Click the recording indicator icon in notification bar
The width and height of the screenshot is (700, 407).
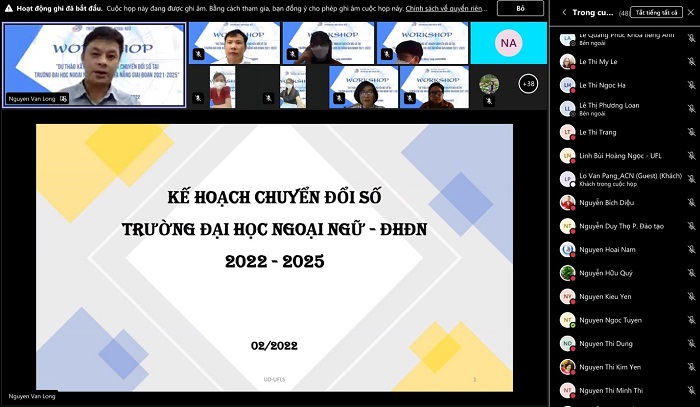tap(9, 8)
